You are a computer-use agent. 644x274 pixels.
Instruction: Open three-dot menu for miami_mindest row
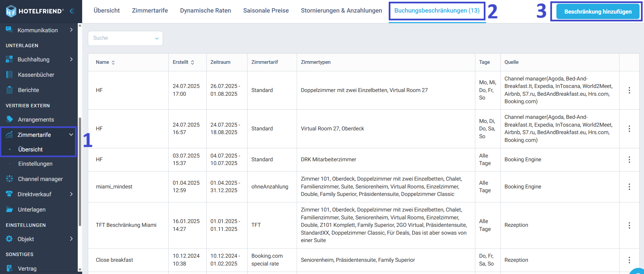(629, 187)
